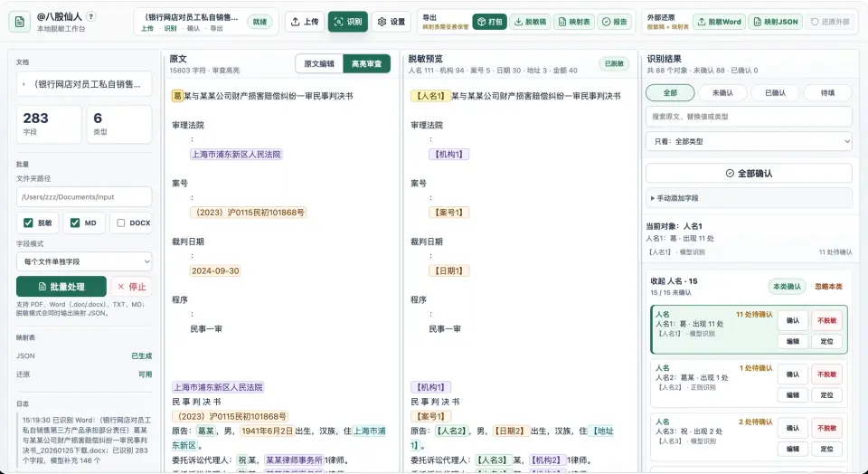868x474 pixels.
Task: Start recognition with the 识别 button
Action: click(347, 22)
